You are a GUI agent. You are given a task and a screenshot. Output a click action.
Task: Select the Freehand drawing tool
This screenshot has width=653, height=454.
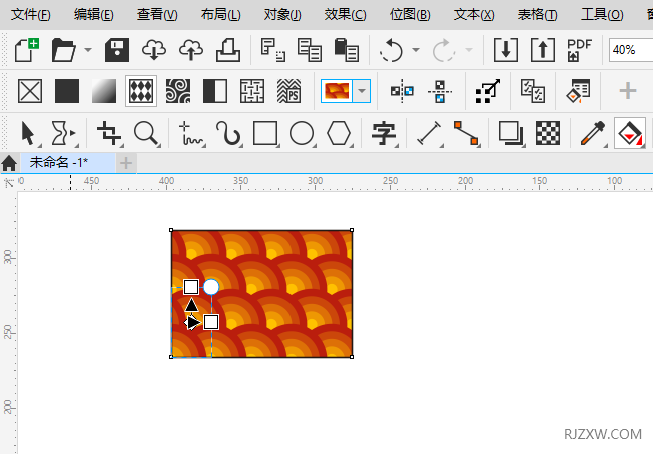pyautogui.click(x=191, y=133)
